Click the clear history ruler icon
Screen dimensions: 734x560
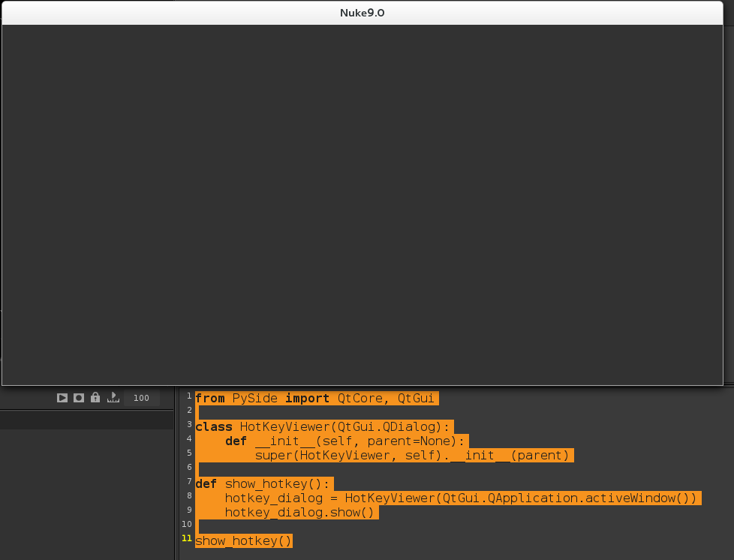[113, 398]
